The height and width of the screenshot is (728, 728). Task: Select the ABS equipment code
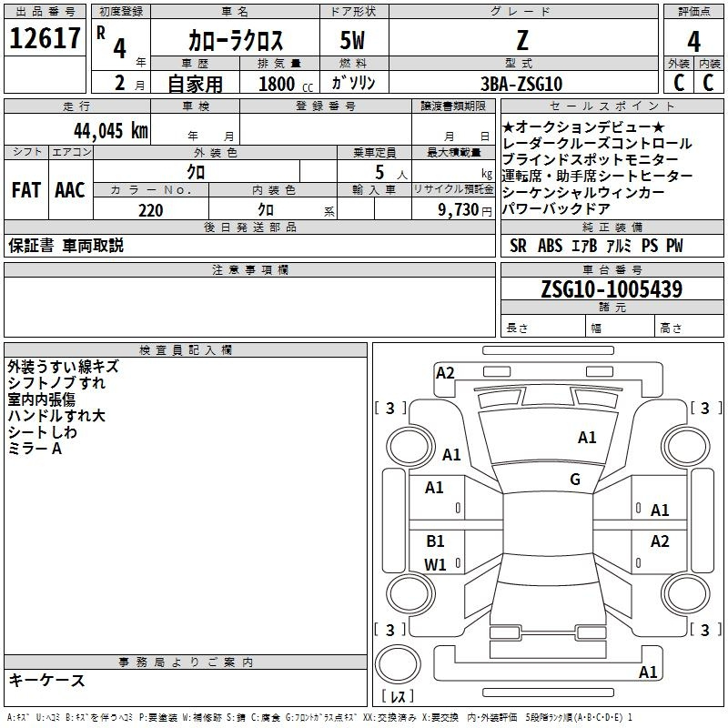click(x=550, y=246)
